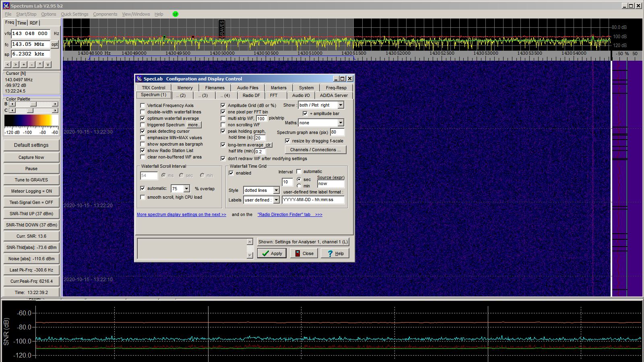Select the 'min' interval radio button
Image resolution: width=644 pixels, height=362 pixels.
click(x=299, y=186)
